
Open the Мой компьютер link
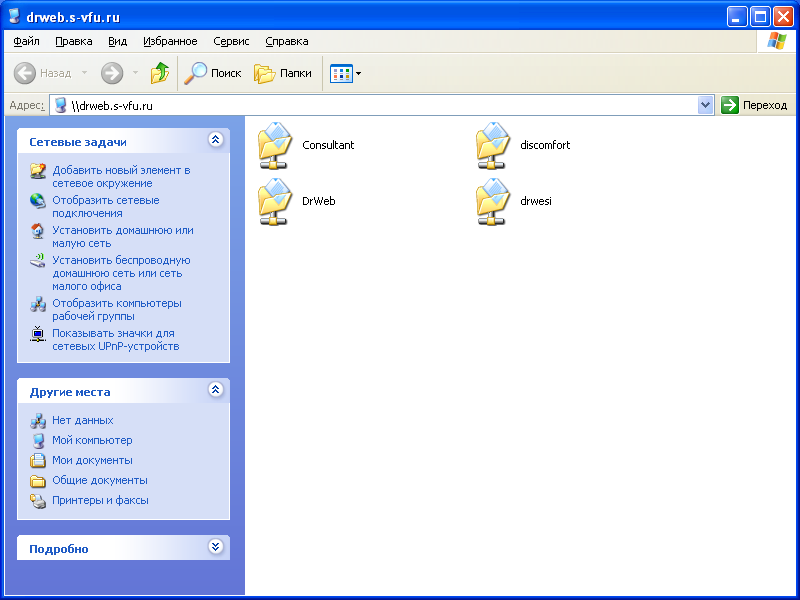(92, 440)
